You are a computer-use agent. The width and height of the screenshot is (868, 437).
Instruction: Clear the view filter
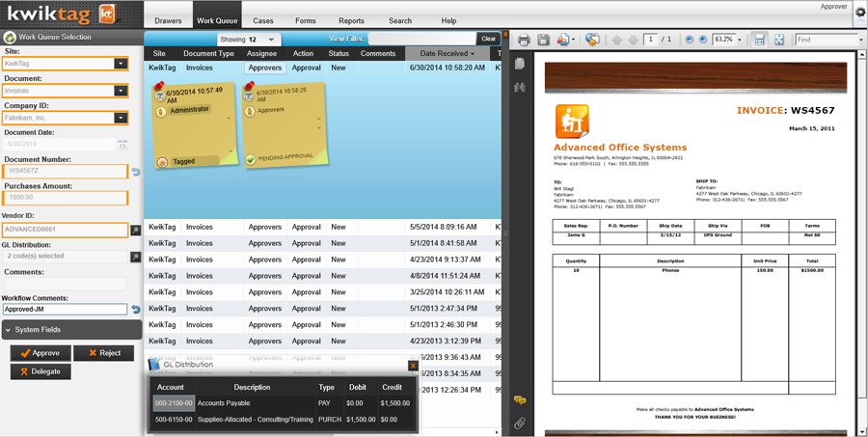tap(488, 39)
